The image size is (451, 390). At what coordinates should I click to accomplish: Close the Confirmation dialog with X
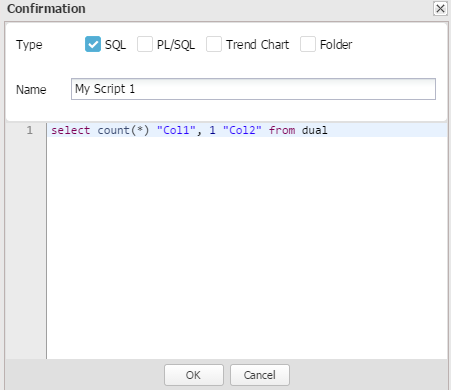pyautogui.click(x=440, y=8)
